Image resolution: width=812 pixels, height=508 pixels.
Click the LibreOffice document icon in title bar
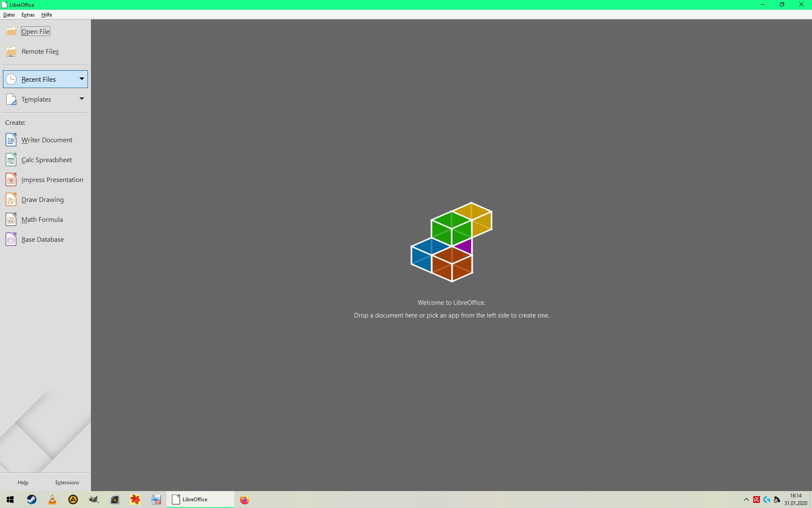tap(4, 5)
